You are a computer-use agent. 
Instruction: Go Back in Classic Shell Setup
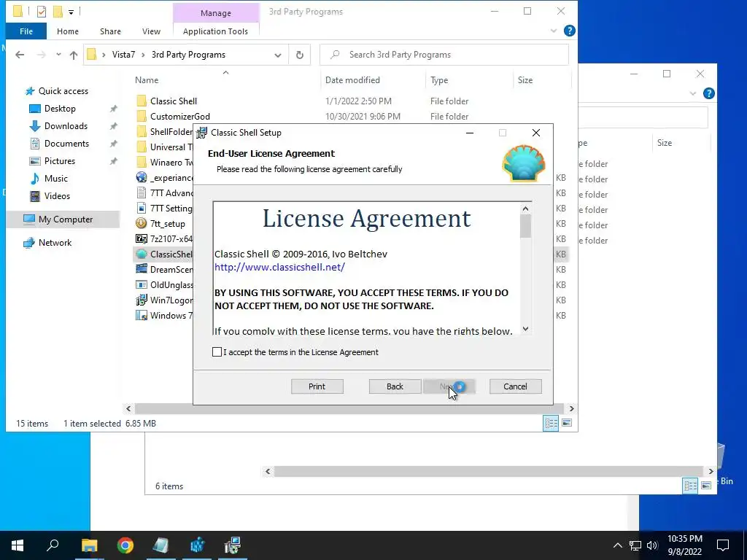point(395,386)
